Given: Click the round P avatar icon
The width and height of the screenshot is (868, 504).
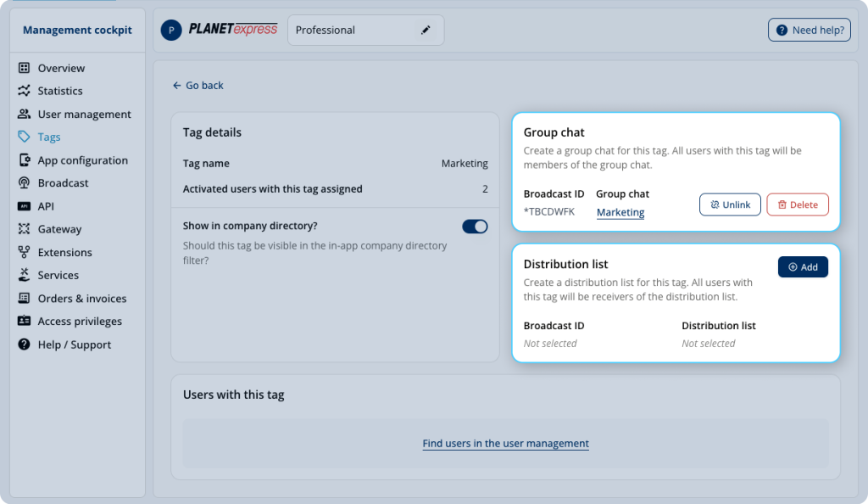Looking at the screenshot, I should click(171, 30).
